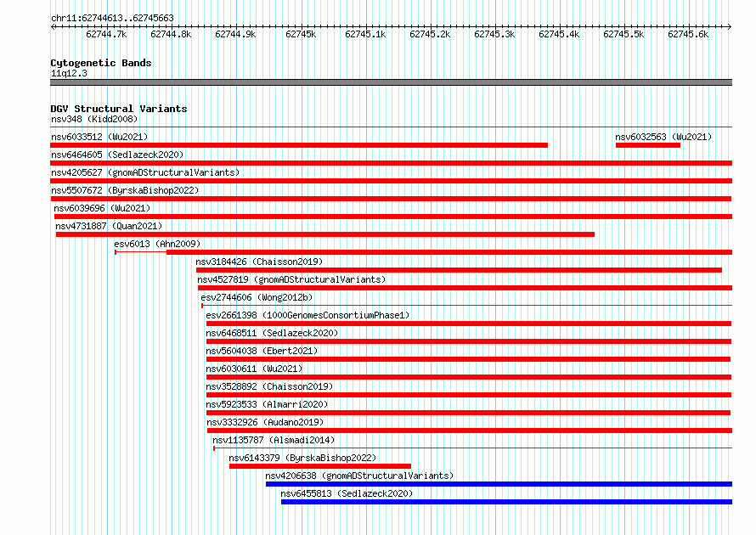Click the 62744.9k ruler tick label
Viewport: 756px width, 535px height.
click(236, 34)
